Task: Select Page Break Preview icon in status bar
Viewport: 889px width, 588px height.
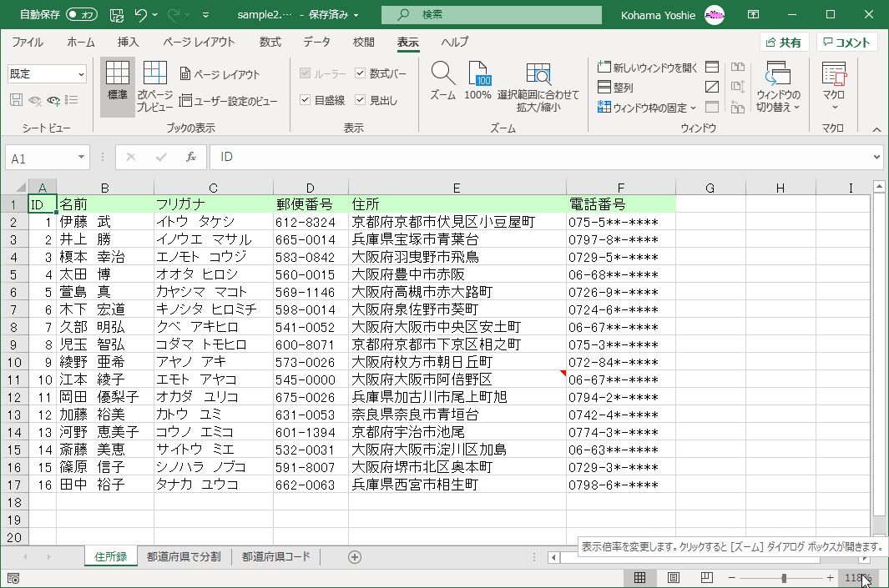Action: point(706,577)
